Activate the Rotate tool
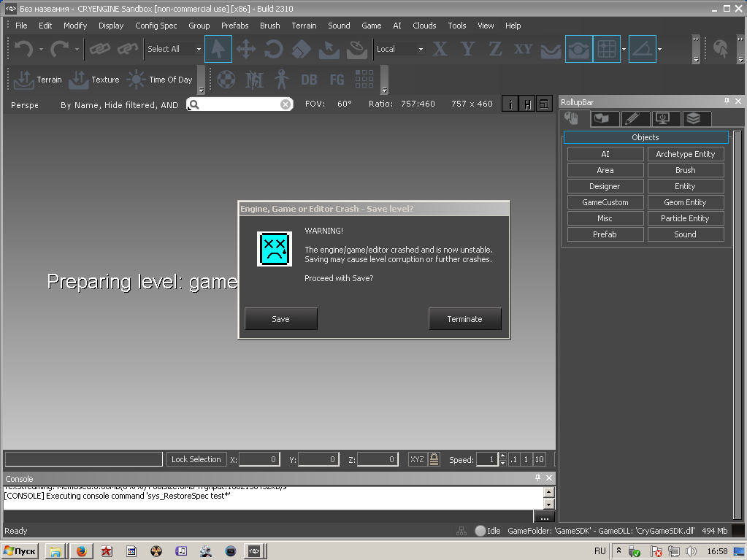747x560 pixels. click(x=273, y=49)
